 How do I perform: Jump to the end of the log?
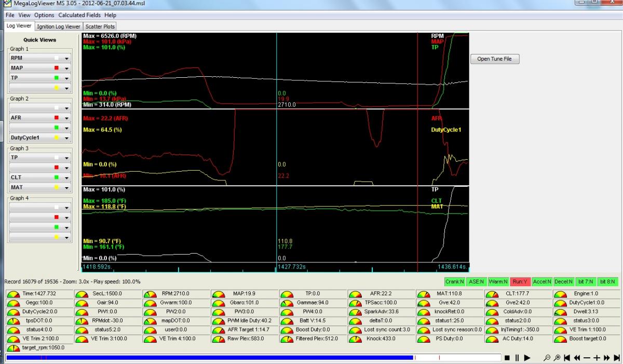tap(616, 358)
